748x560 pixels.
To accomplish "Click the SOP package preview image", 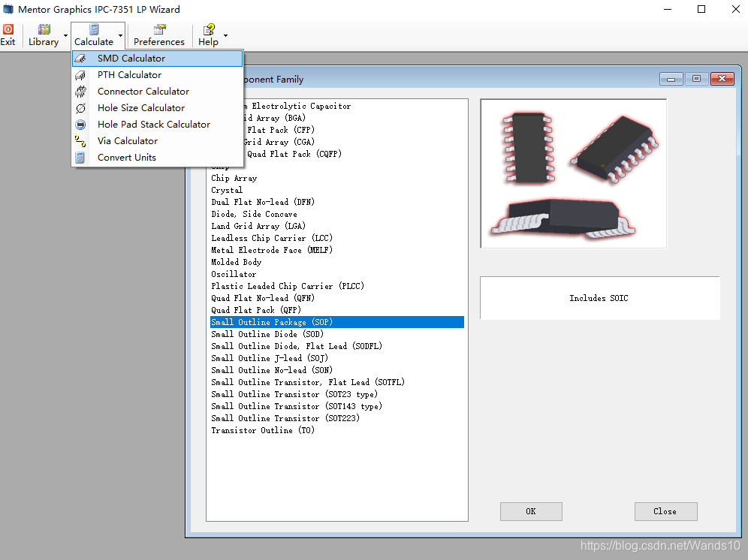I will click(x=573, y=173).
